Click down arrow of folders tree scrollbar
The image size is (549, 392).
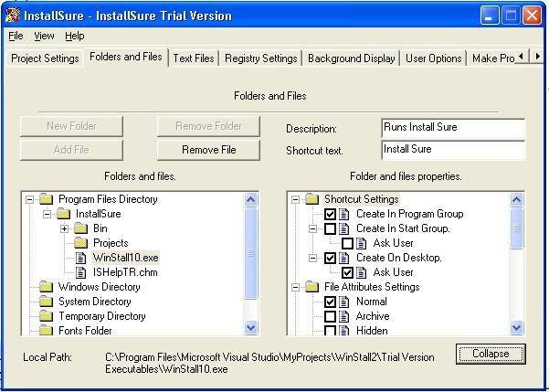(250, 327)
